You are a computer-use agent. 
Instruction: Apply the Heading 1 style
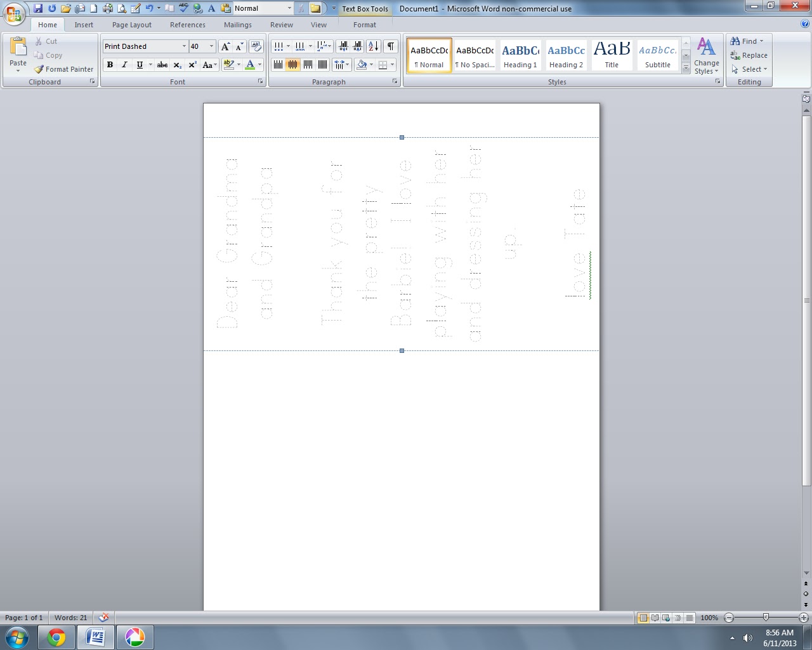[x=521, y=55]
